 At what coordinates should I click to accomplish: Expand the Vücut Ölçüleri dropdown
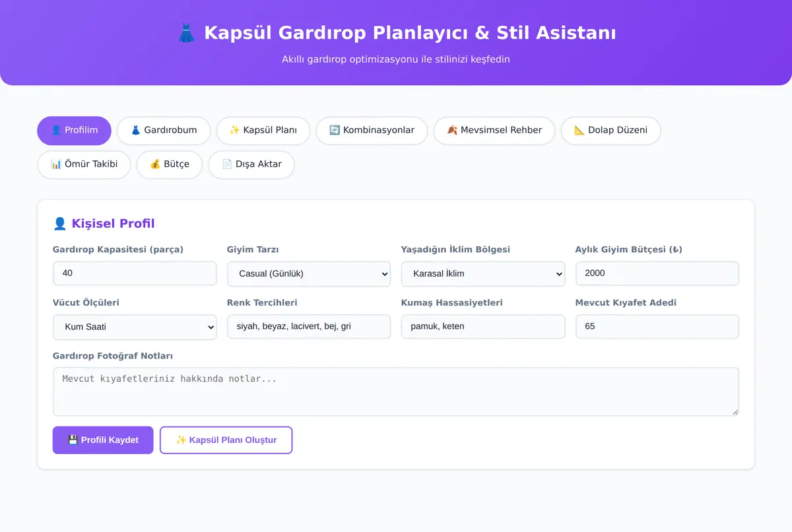135,327
